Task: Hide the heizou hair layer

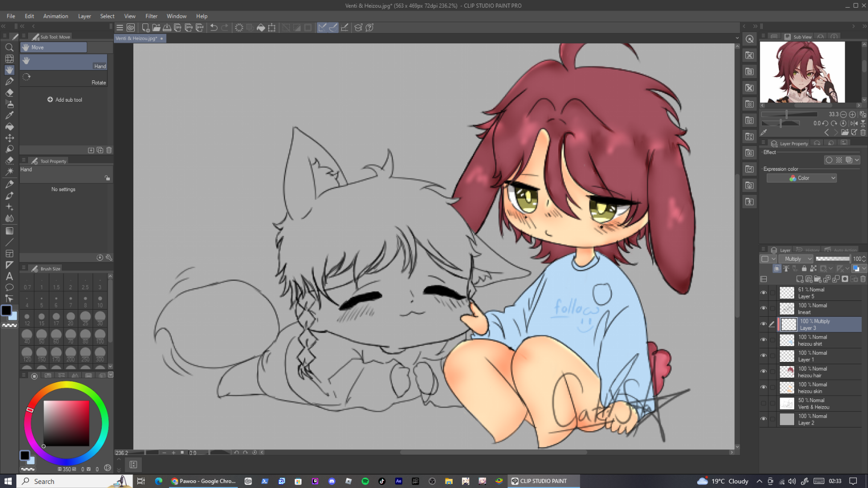Action: click(x=763, y=372)
